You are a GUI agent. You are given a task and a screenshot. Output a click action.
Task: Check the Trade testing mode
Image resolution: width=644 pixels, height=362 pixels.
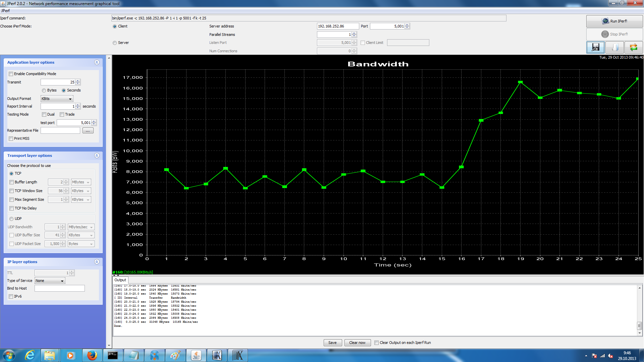(62, 115)
